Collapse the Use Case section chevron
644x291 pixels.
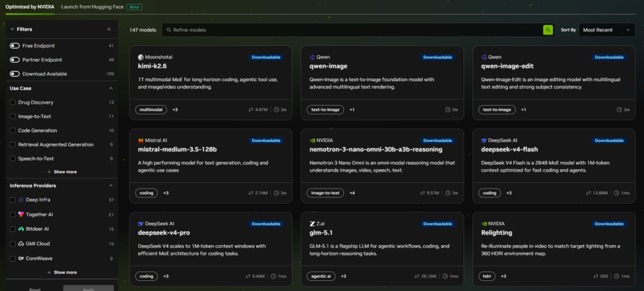[111, 88]
